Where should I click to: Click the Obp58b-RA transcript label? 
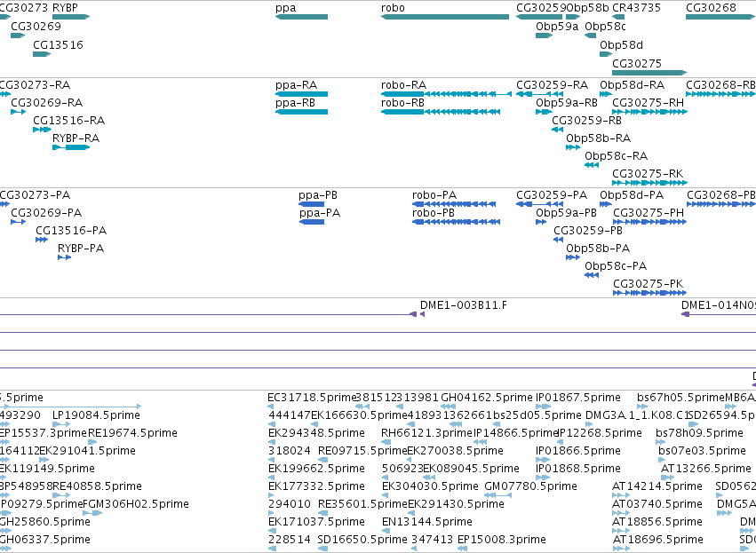pos(599,138)
